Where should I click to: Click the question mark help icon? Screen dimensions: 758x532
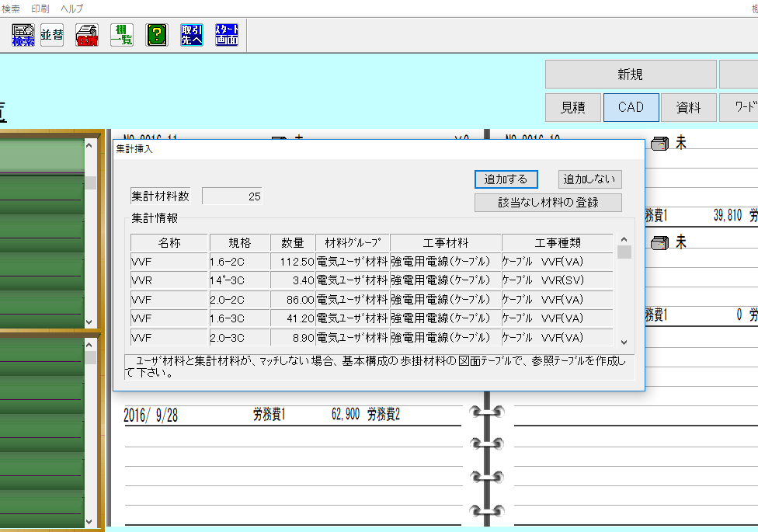[x=158, y=35]
